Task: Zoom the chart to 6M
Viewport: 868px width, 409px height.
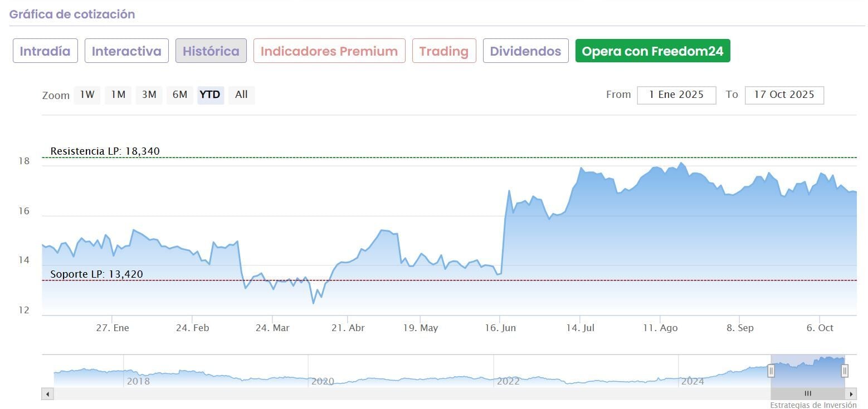Action: [x=179, y=95]
